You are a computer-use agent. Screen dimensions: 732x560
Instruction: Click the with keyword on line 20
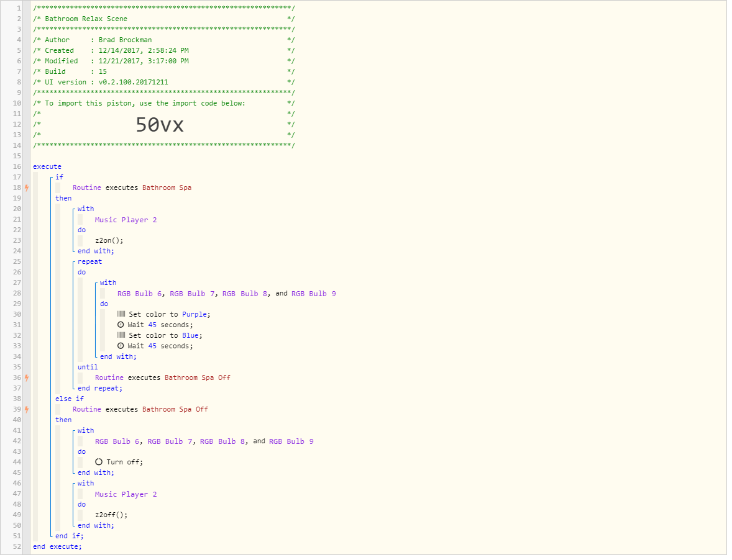(86, 209)
